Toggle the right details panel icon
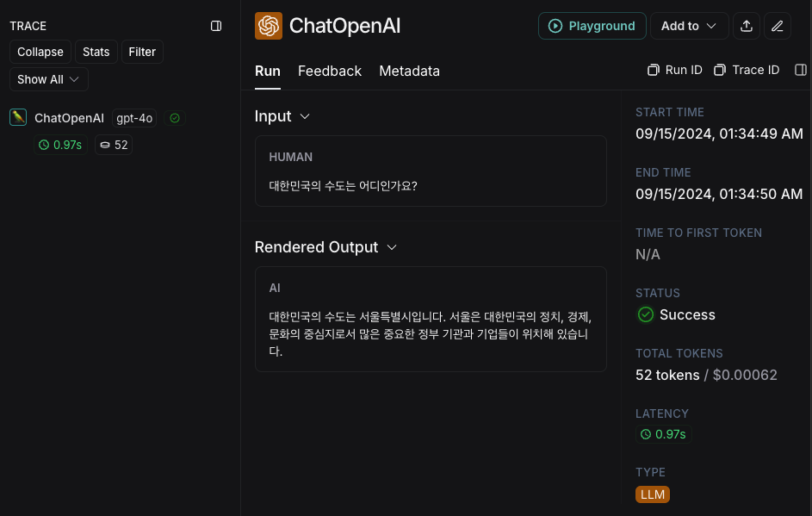812x516 pixels. 801,70
